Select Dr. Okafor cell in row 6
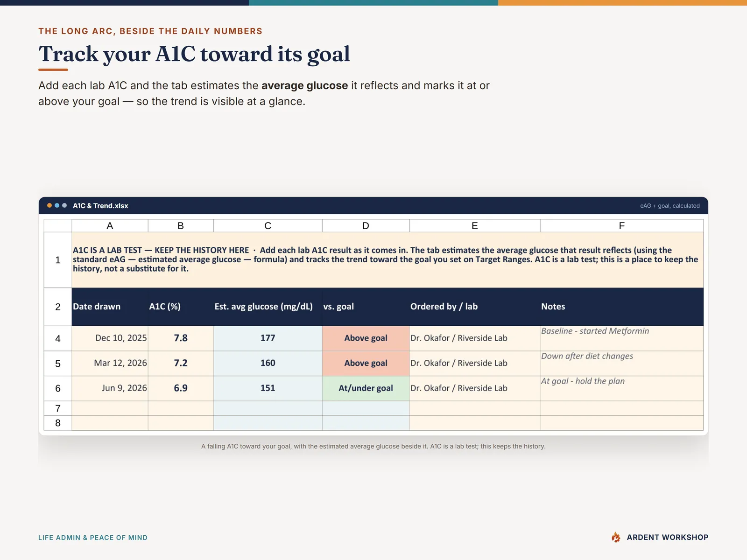The width and height of the screenshot is (747, 560). tap(475, 388)
